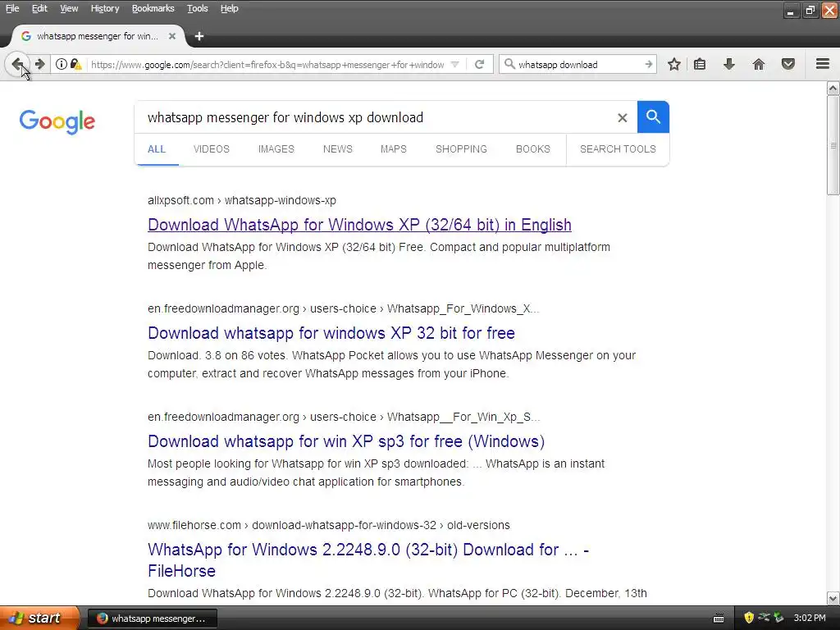The height and width of the screenshot is (630, 840).
Task: Open FileHorse WhatsApp 2.2248.9.0 result link
Action: pos(368,559)
